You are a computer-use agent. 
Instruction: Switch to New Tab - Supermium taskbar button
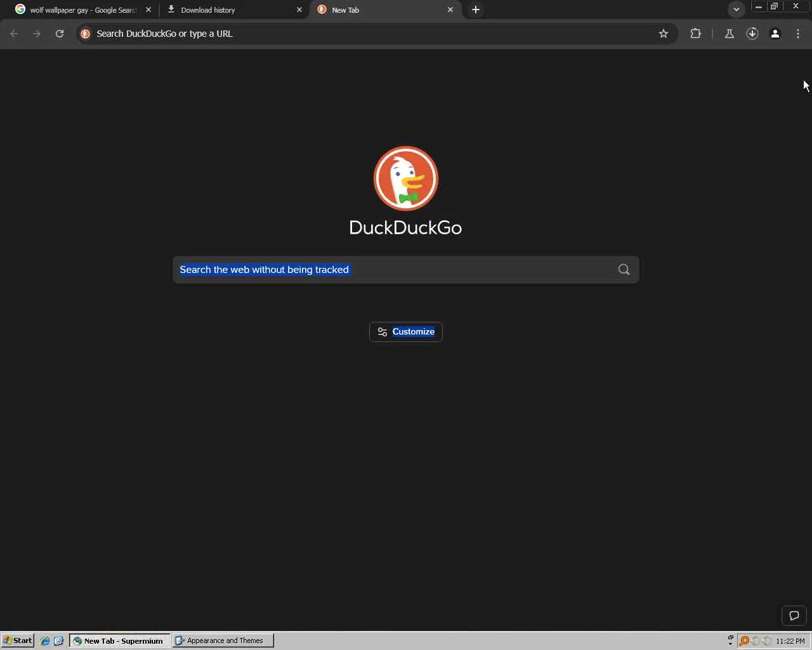click(x=120, y=641)
